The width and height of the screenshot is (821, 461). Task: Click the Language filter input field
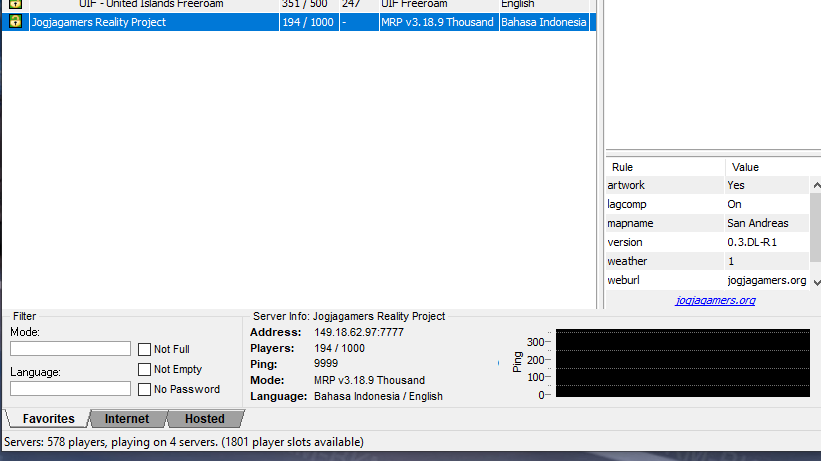(70, 389)
